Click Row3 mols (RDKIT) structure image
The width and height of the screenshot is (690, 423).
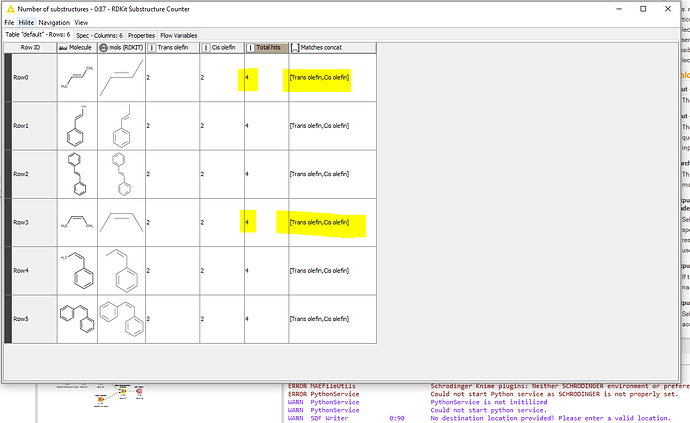121,222
